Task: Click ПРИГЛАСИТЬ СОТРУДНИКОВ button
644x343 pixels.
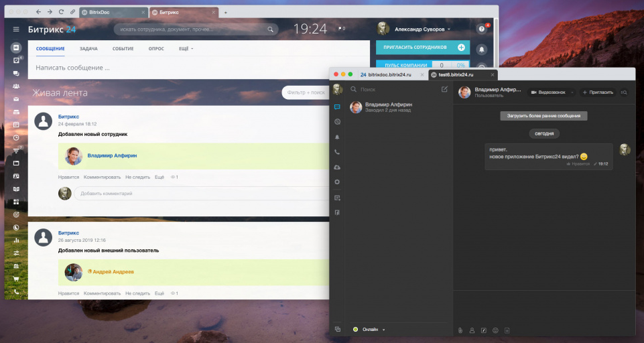Action: click(423, 48)
